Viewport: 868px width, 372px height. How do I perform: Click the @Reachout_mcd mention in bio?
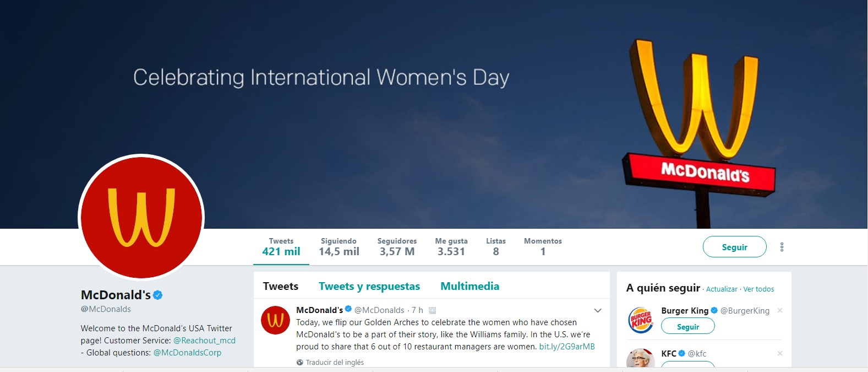204,341
